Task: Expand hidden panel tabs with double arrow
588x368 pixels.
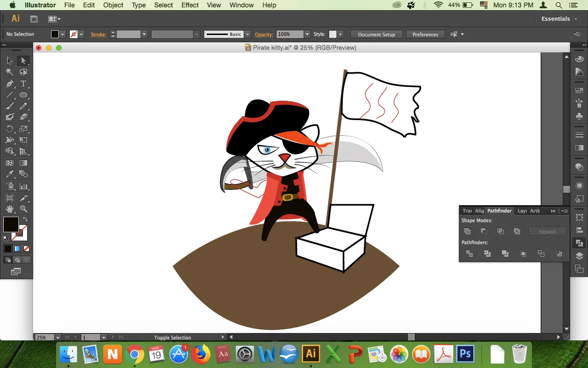Action: [x=553, y=211]
